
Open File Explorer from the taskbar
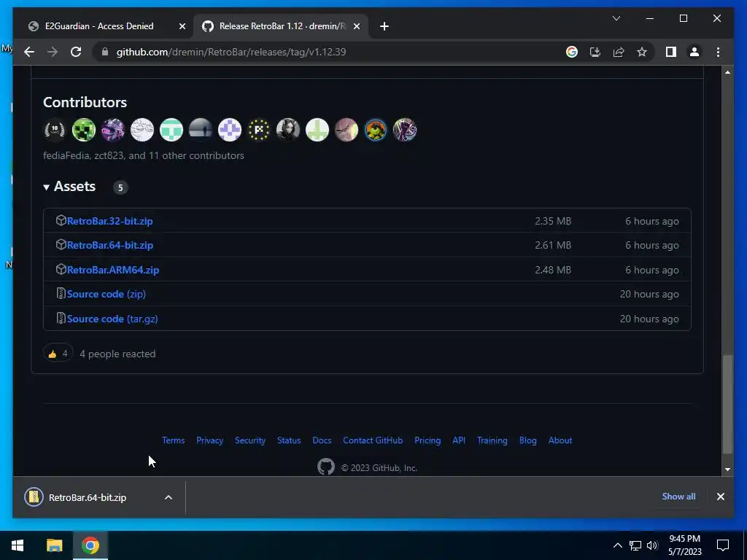click(x=54, y=545)
